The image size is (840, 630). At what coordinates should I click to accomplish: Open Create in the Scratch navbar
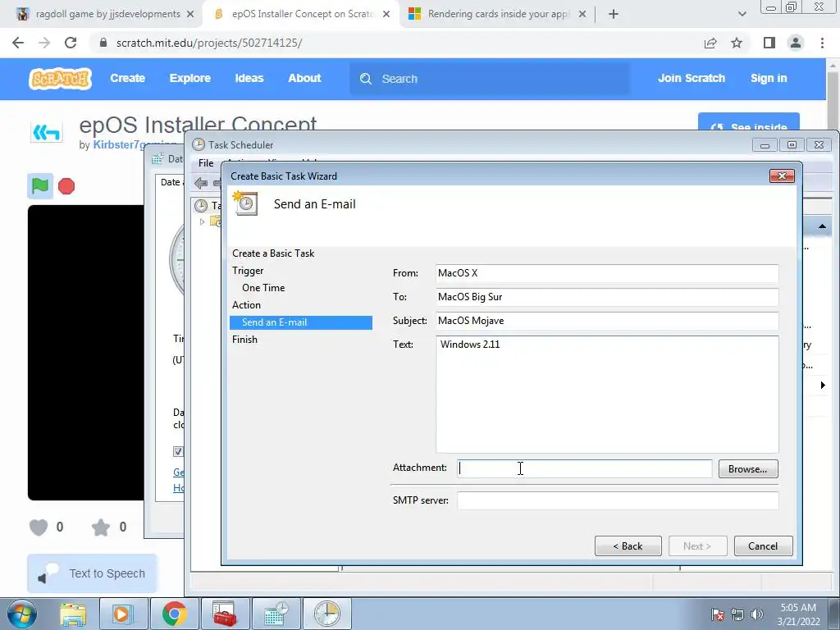[x=127, y=78]
